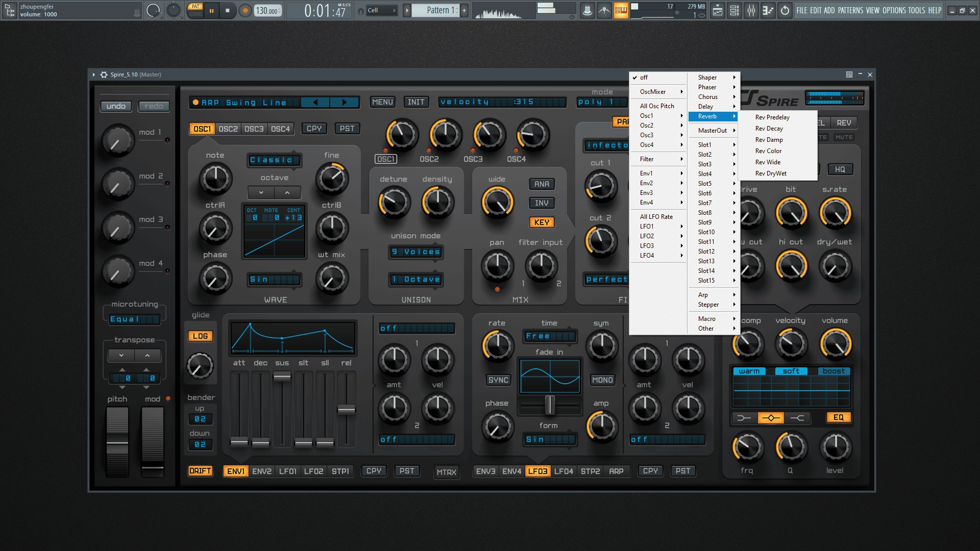Click the MTRX button
This screenshot has width=980, height=551.
point(446,472)
